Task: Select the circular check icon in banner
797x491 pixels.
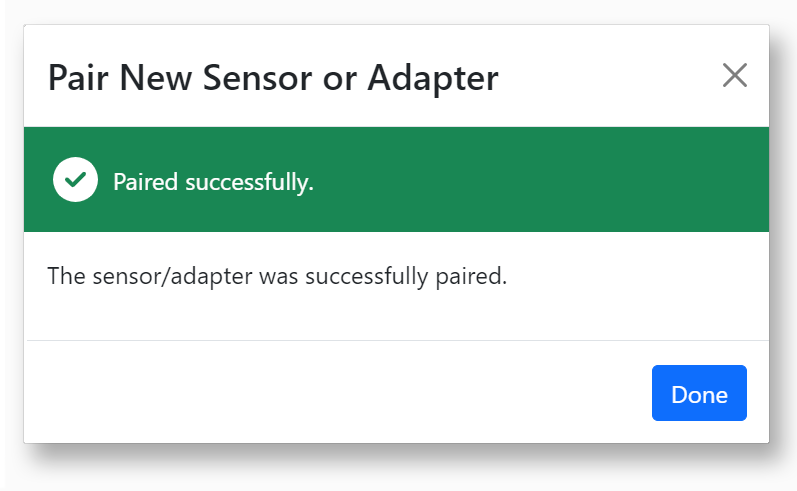Action: (x=75, y=180)
